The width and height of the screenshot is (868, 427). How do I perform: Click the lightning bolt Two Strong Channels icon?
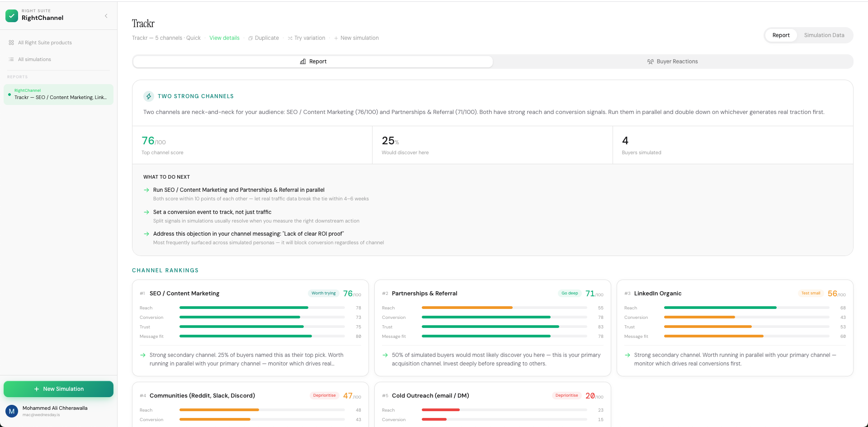tap(149, 96)
